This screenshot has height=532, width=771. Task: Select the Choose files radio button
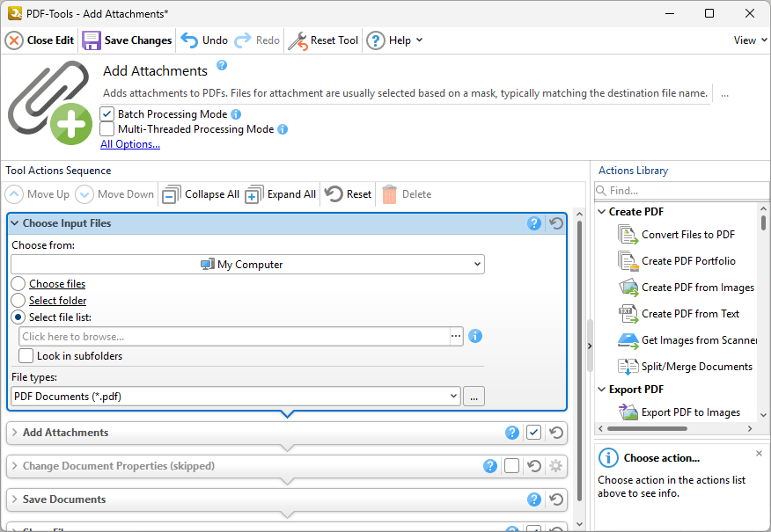point(18,284)
